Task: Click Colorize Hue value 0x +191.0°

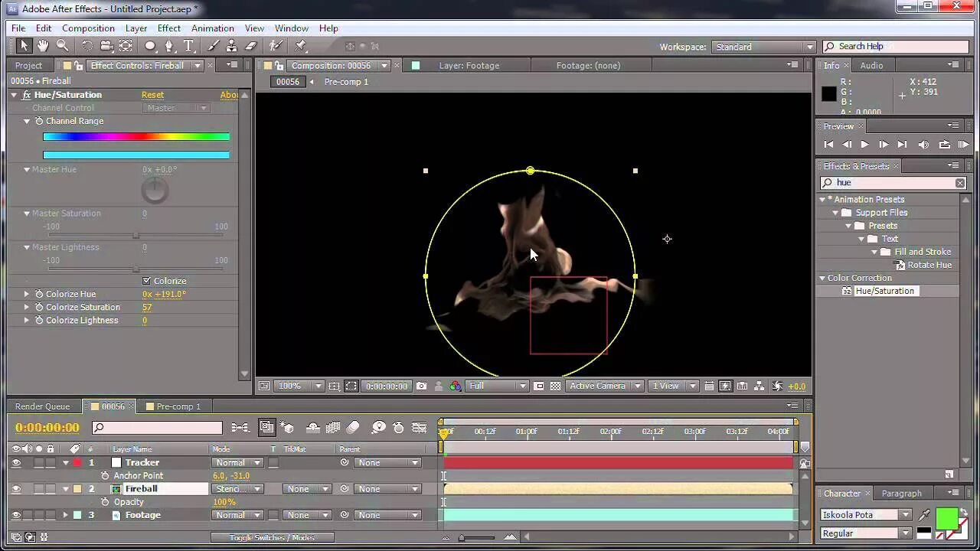Action: point(164,294)
